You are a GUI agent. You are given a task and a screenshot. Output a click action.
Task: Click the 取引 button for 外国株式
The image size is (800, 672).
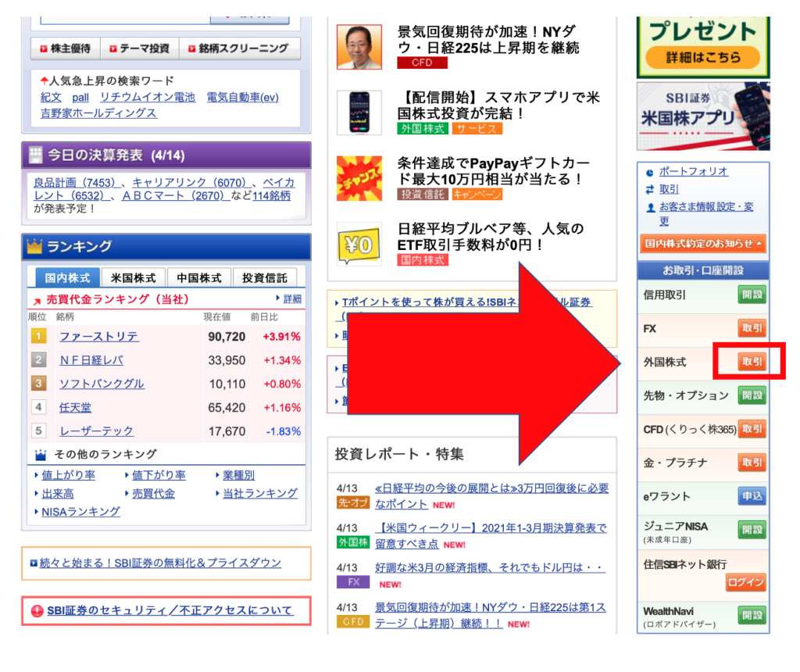click(752, 362)
